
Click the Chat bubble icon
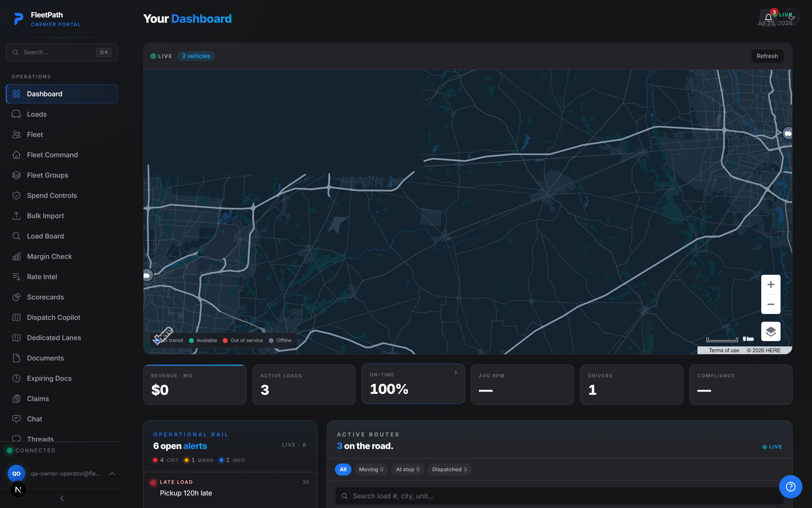[16, 419]
